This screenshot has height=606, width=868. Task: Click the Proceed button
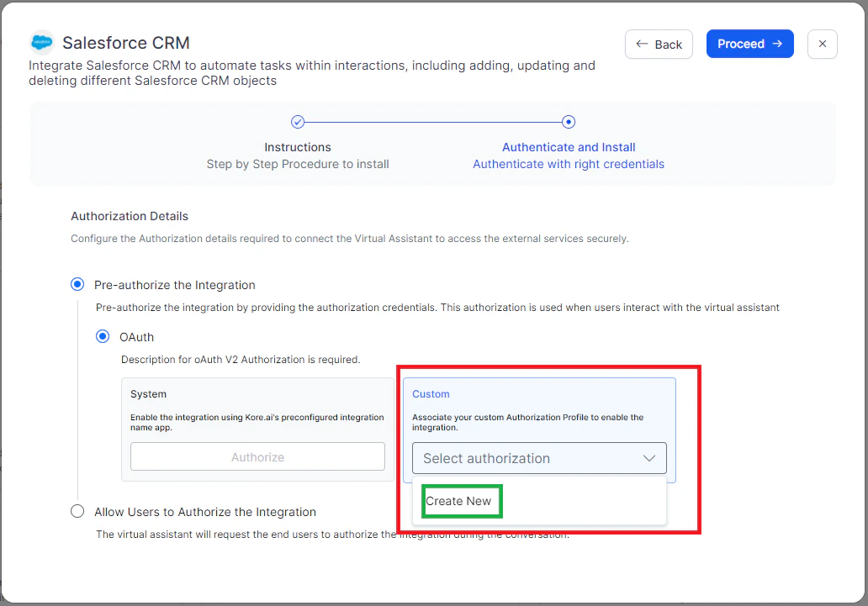click(749, 44)
